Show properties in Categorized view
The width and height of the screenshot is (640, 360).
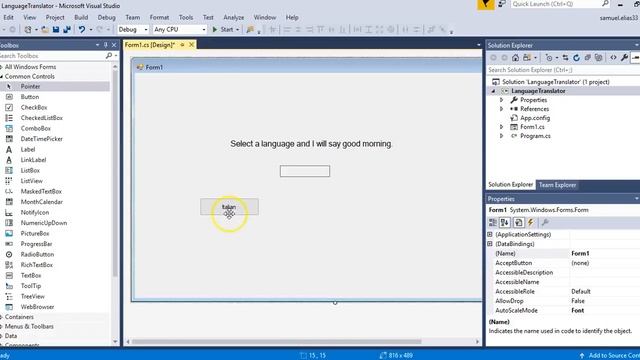493,222
